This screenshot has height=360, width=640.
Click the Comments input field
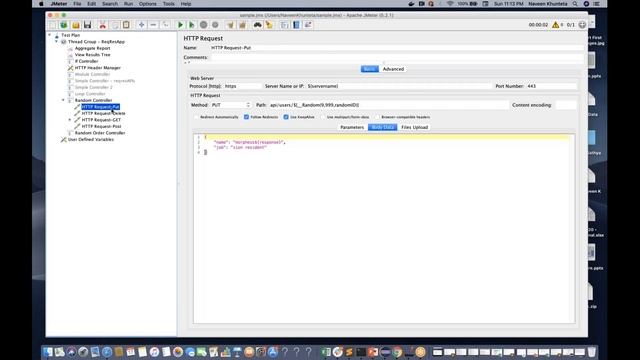tap(397, 58)
